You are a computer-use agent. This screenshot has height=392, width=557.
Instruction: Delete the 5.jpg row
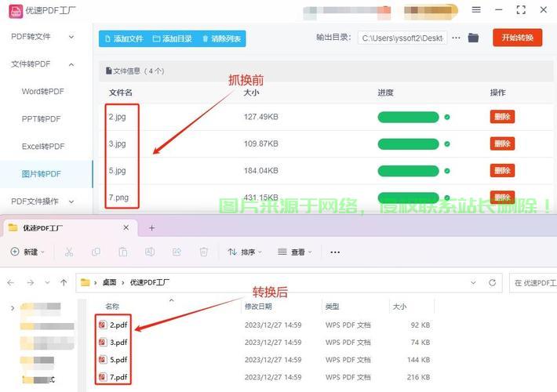tap(502, 171)
